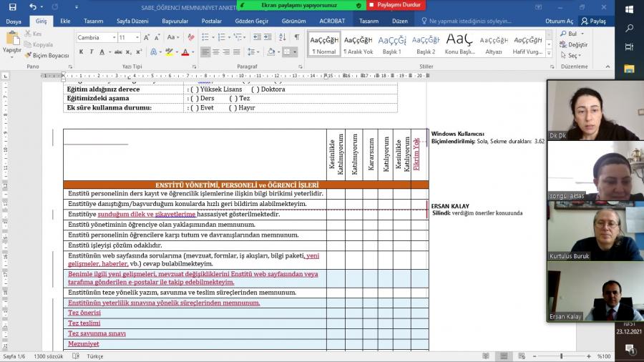
Task: Click the Değiştir replace button
Action: [573, 44]
